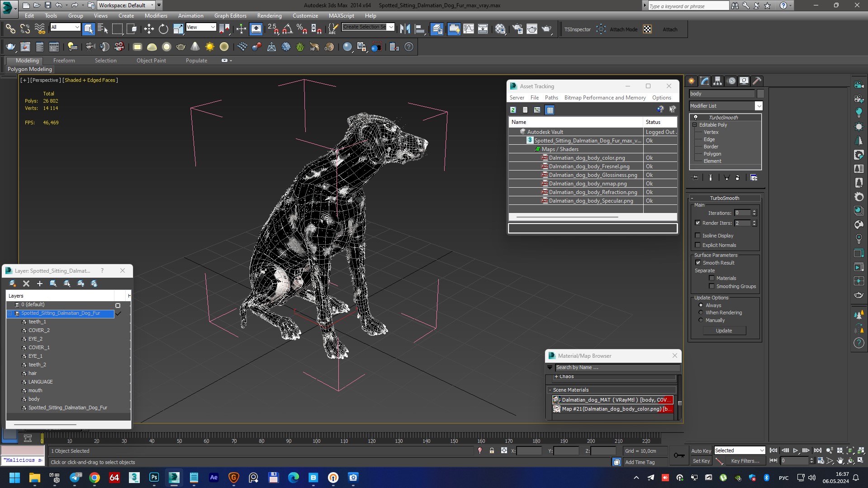
Task: Collapse Editable Poly in modifier stack
Action: point(694,125)
